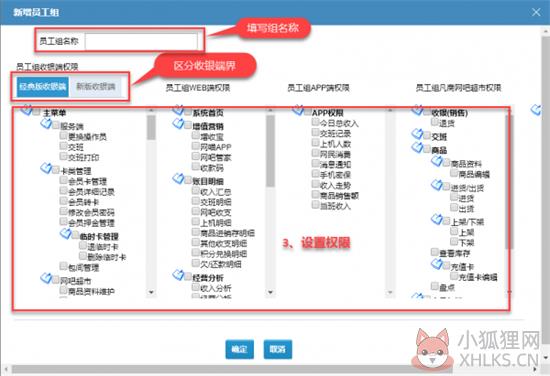The width and height of the screenshot is (550, 376).
Task: Click the supermarket permissions scrollbar thumb
Action: click(509, 182)
